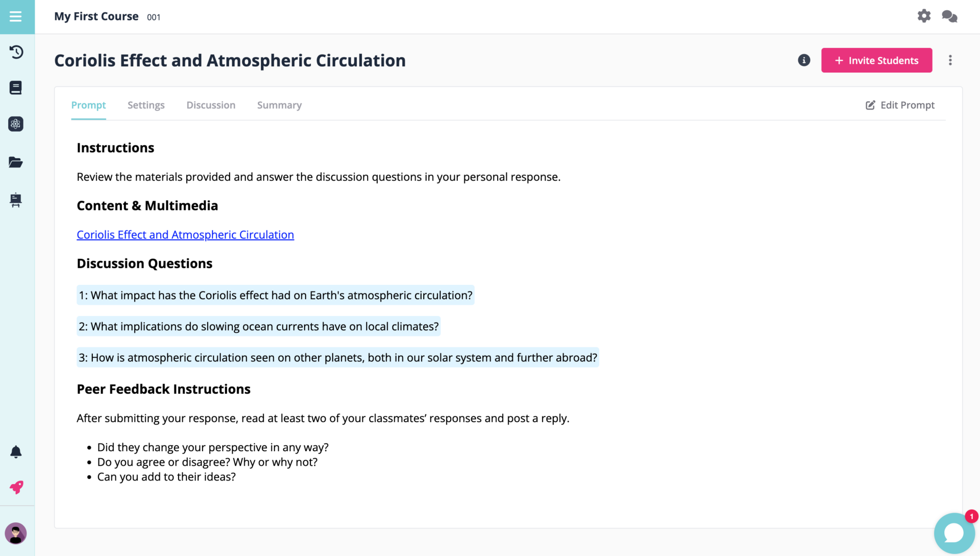The height and width of the screenshot is (556, 980).
Task: Click the info icon beside Invite Students
Action: point(803,60)
